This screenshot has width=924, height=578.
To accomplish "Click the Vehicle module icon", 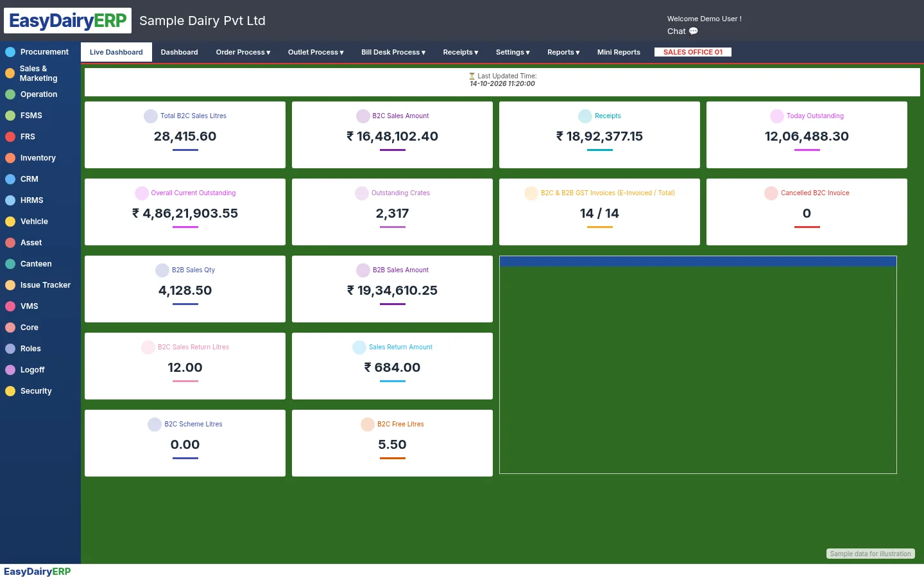I will 10,222.
